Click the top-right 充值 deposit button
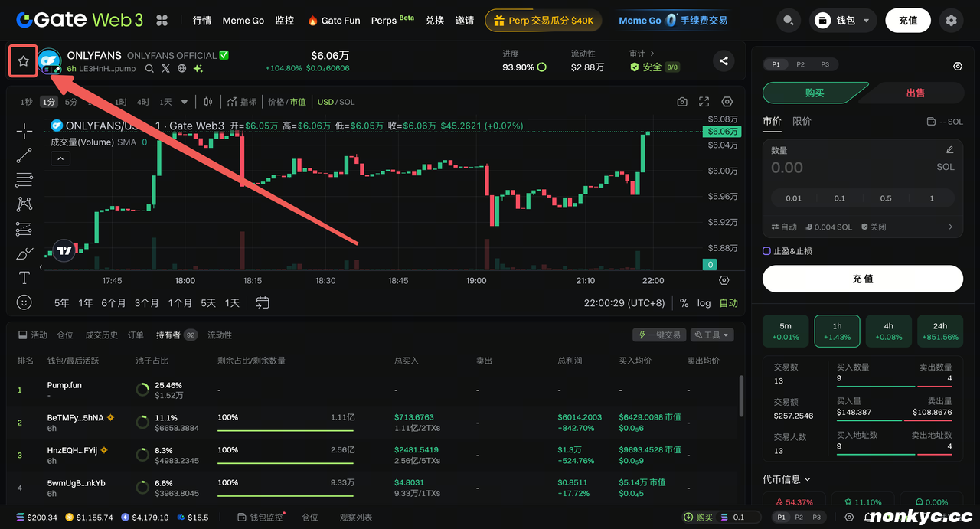The image size is (980, 529). tap(908, 21)
